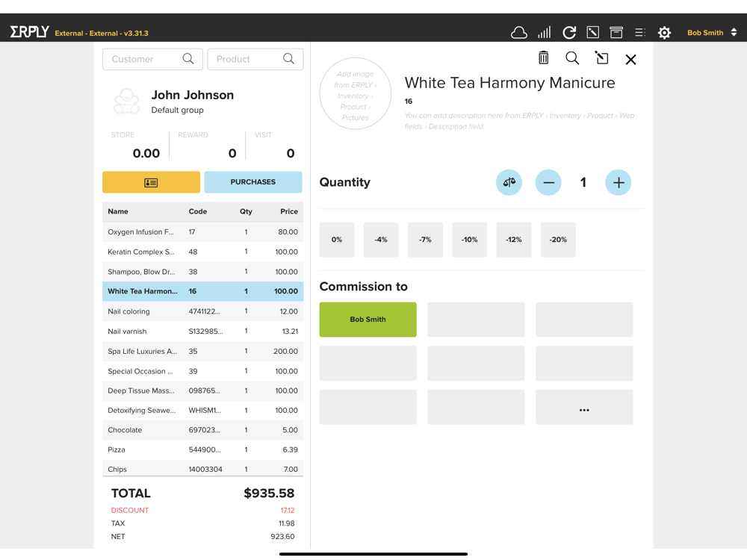This screenshot has height=560, width=747.
Task: Select the Chips row
Action: [203, 469]
